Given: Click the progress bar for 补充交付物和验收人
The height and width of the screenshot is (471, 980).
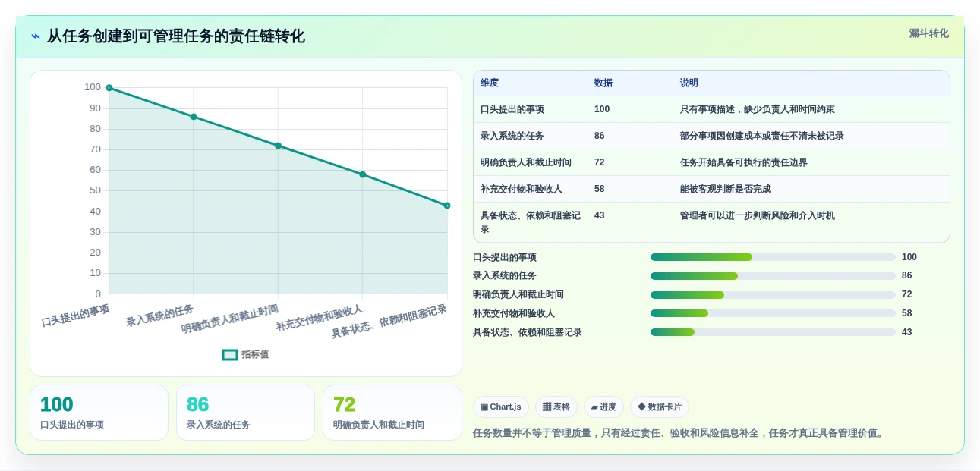Looking at the screenshot, I should click(773, 313).
